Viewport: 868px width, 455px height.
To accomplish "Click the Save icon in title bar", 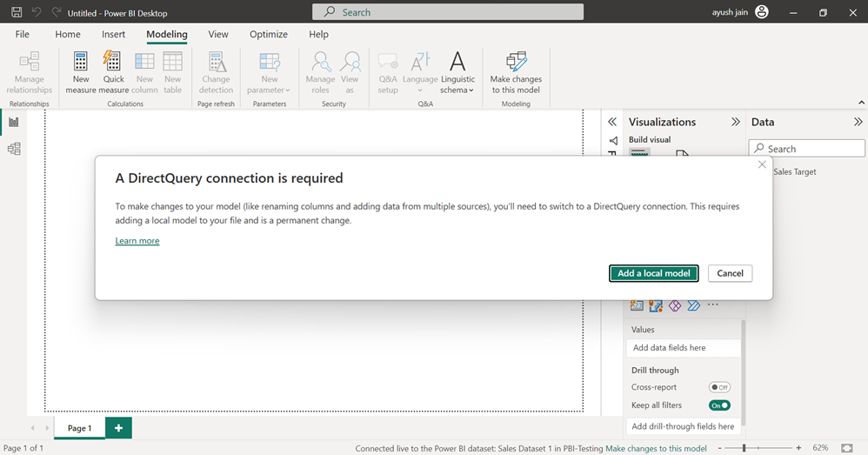I will (17, 12).
